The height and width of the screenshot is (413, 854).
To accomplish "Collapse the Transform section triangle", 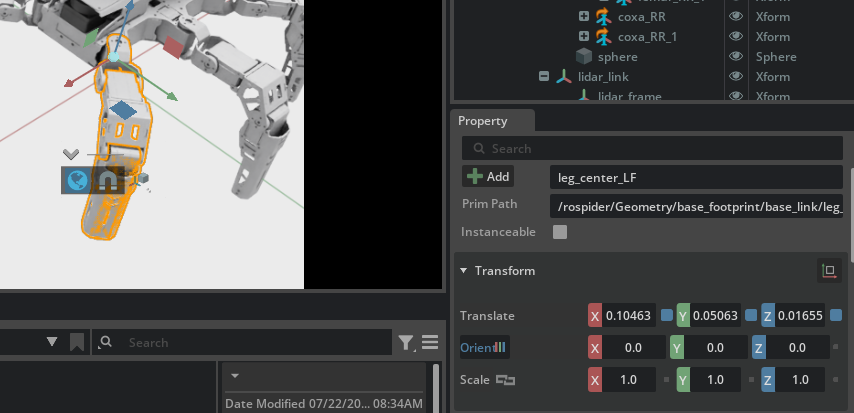I will click(x=463, y=271).
